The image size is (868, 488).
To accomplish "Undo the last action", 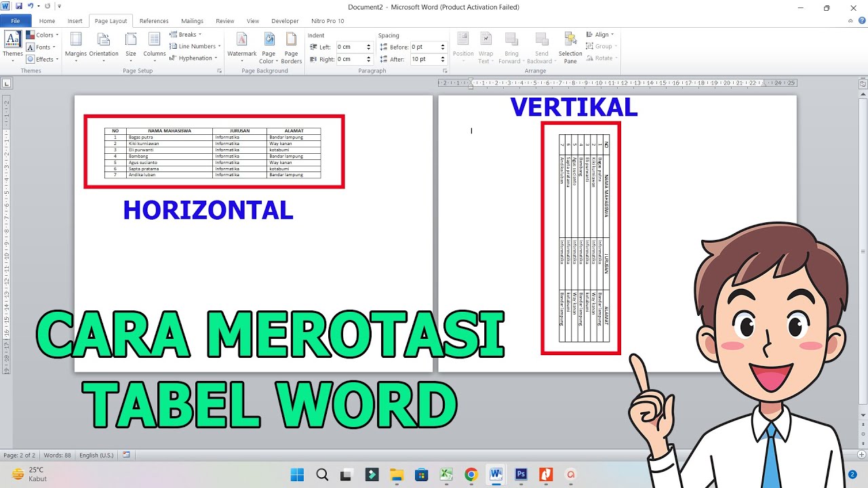I will (x=31, y=7).
